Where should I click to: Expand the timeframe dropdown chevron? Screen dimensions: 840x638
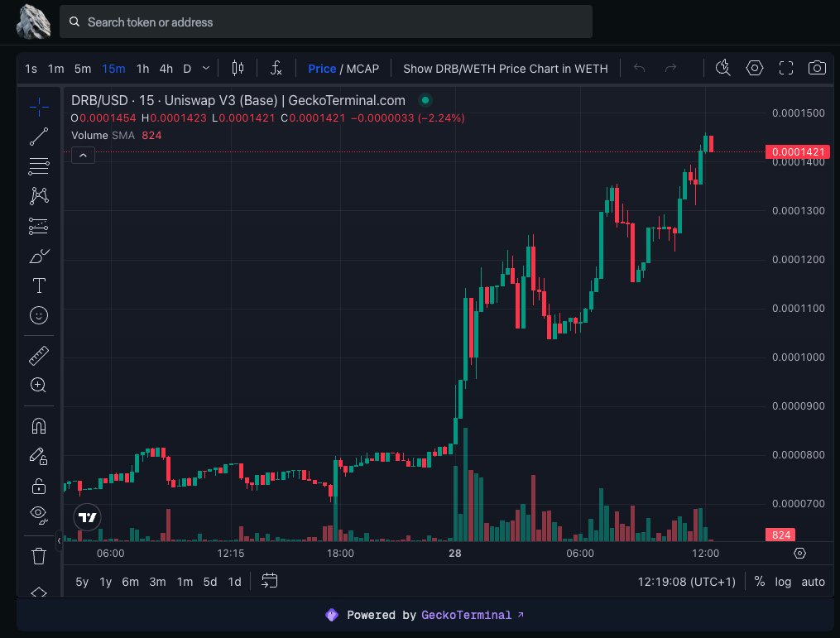coord(206,68)
